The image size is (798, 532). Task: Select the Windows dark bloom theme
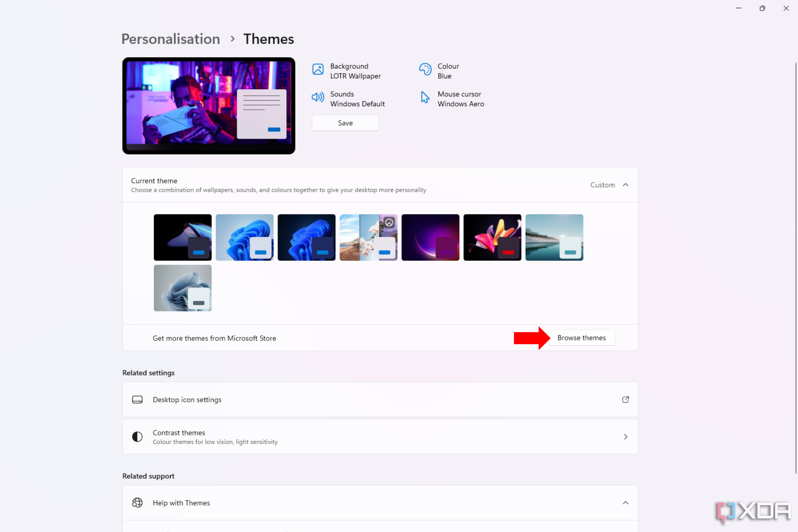[306, 238]
